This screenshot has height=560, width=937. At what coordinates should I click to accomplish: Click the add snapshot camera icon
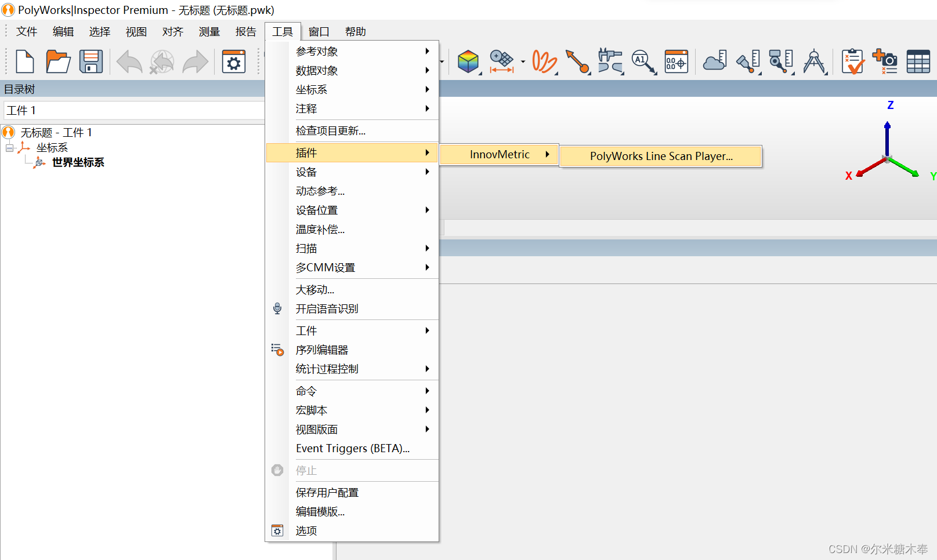[885, 61]
